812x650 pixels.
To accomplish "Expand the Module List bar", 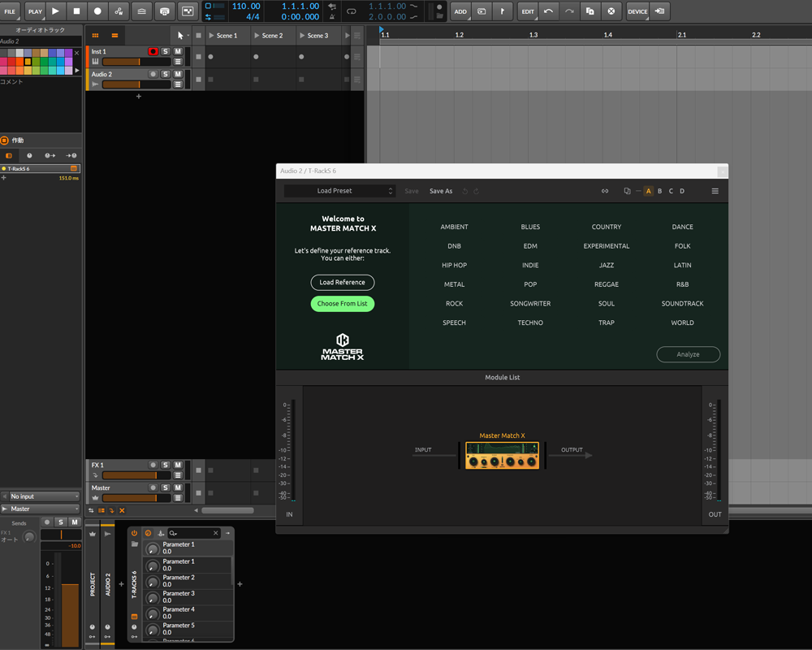I will 503,377.
